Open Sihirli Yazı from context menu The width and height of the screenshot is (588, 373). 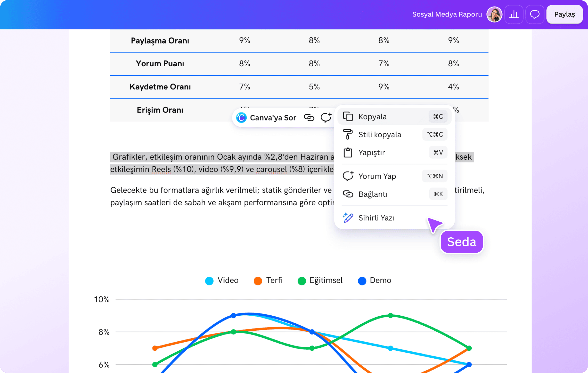[x=394, y=218]
